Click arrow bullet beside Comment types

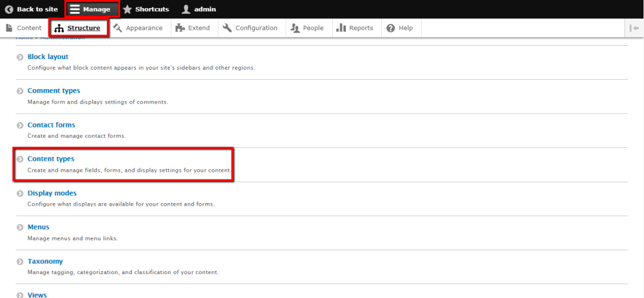coord(19,91)
